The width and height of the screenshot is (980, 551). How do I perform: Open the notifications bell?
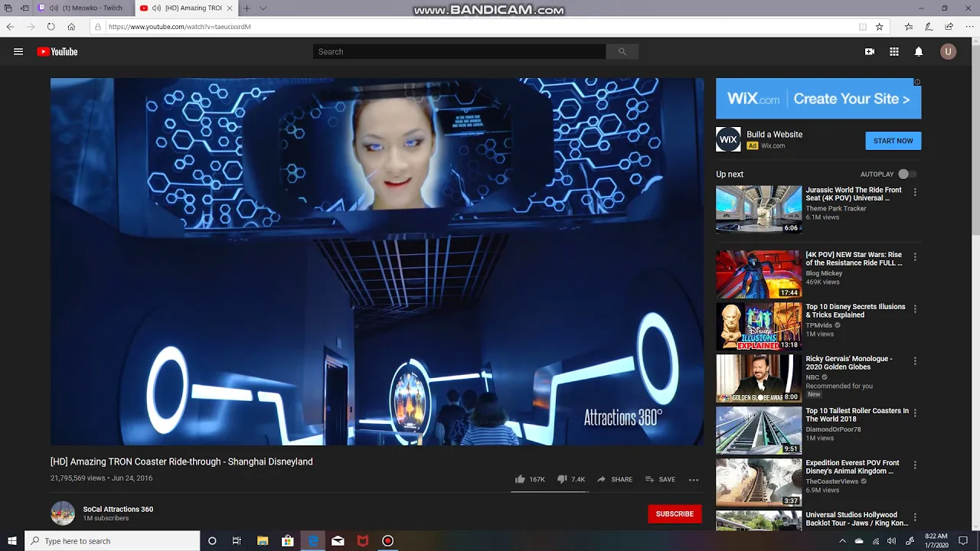919,52
